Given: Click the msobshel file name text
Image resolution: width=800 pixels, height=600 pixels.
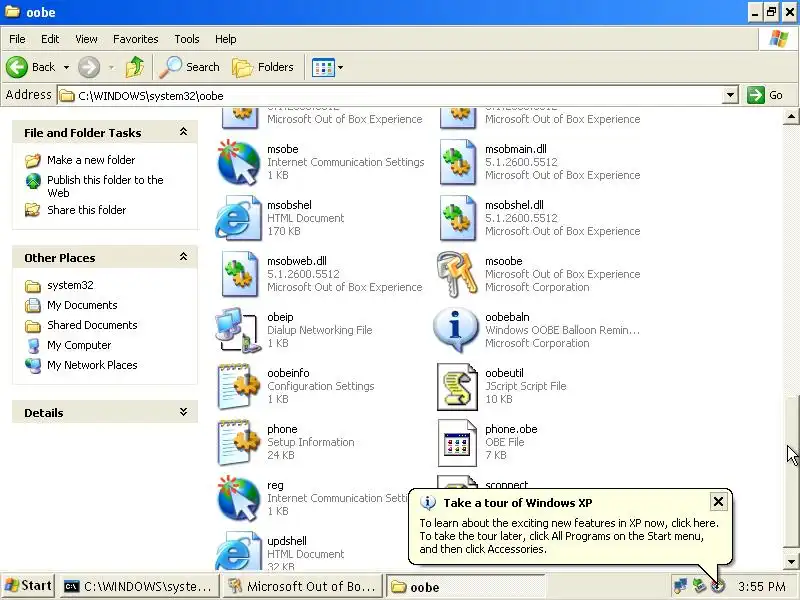Looking at the screenshot, I should coord(289,205).
